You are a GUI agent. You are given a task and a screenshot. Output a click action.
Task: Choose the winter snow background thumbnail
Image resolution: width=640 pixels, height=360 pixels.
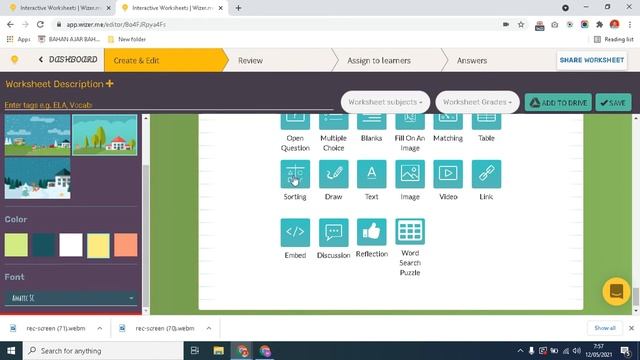pos(38,178)
